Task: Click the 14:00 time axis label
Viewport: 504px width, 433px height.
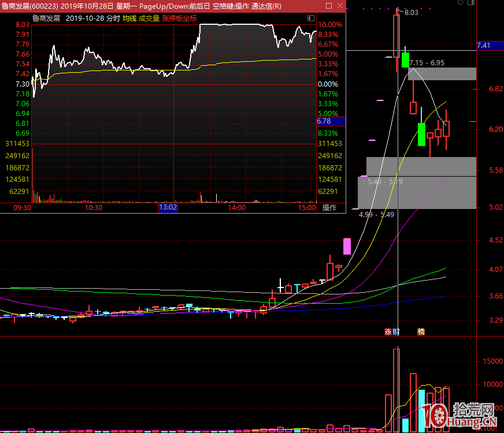Action: coord(237,208)
